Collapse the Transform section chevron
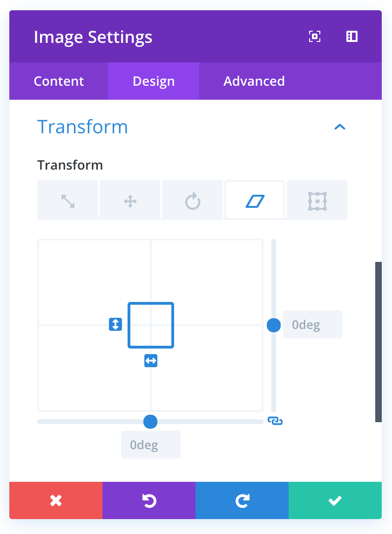The height and width of the screenshot is (534, 392). [340, 127]
